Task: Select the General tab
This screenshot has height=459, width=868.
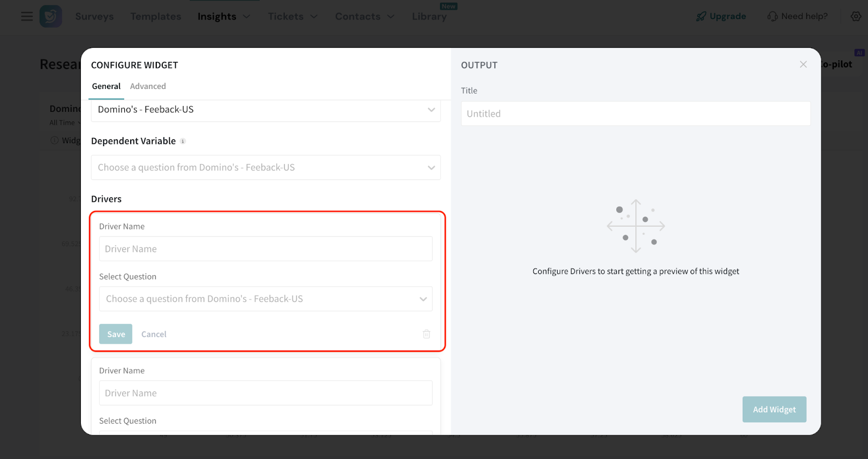Action: click(106, 86)
